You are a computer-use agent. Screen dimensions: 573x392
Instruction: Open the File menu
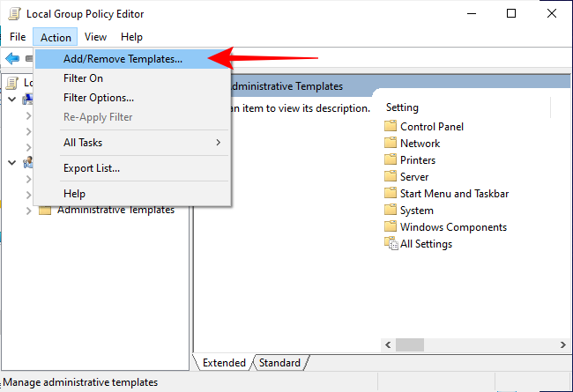pos(18,37)
